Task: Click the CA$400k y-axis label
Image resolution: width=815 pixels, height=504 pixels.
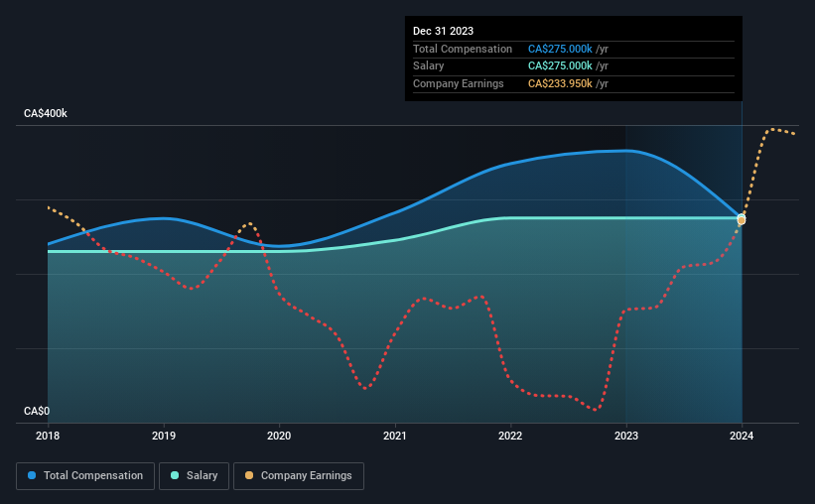Action: click(46, 113)
